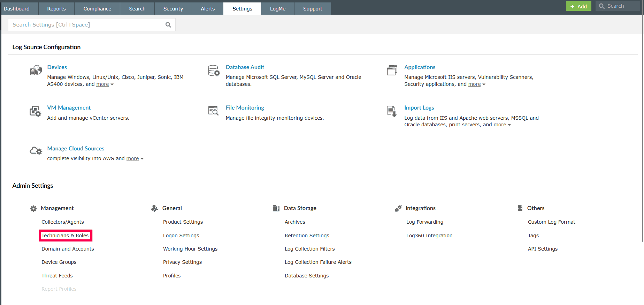Screen dimensions: 644x305
Task: Focus the top-right Search field
Action: tap(618, 6)
